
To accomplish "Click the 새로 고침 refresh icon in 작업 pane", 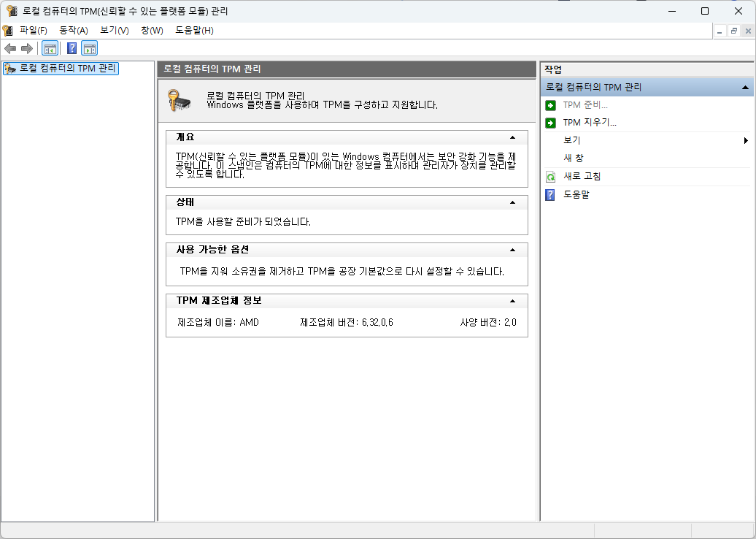I will click(549, 176).
